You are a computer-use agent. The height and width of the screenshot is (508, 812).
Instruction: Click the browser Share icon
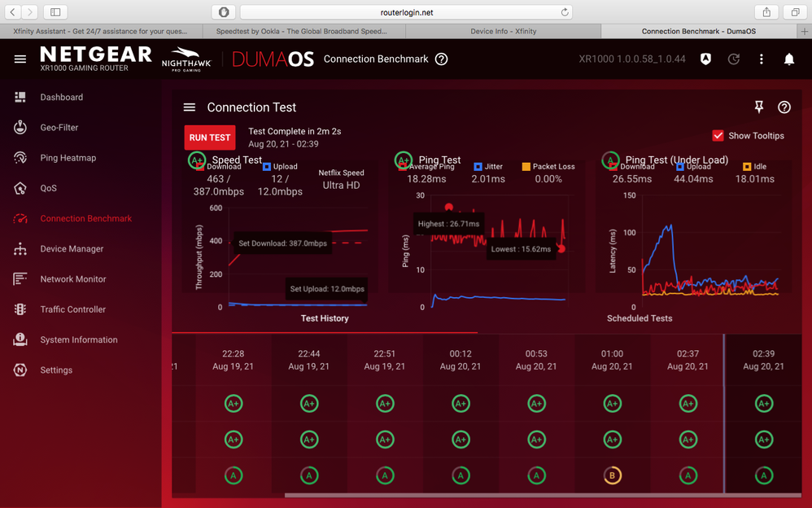(766, 12)
